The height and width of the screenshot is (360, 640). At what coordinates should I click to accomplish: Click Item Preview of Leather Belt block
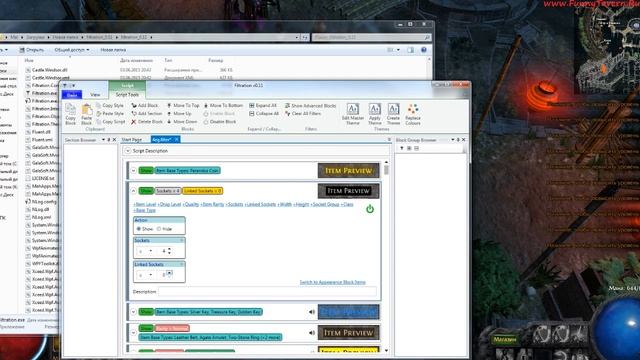tap(348, 333)
